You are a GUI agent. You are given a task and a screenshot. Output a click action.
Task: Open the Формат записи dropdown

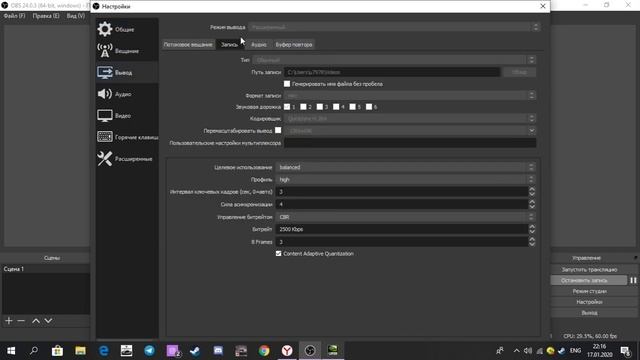410,96
